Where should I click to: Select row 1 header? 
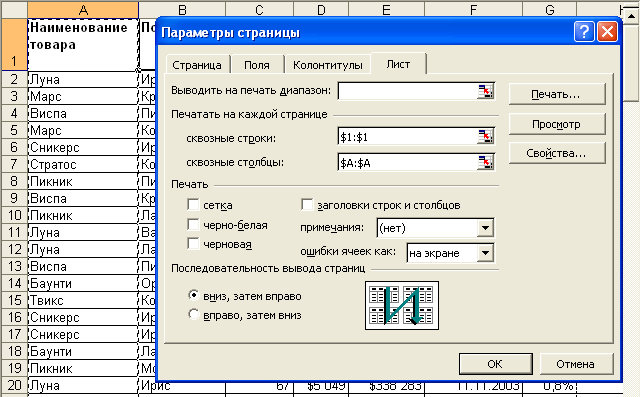tap(14, 44)
